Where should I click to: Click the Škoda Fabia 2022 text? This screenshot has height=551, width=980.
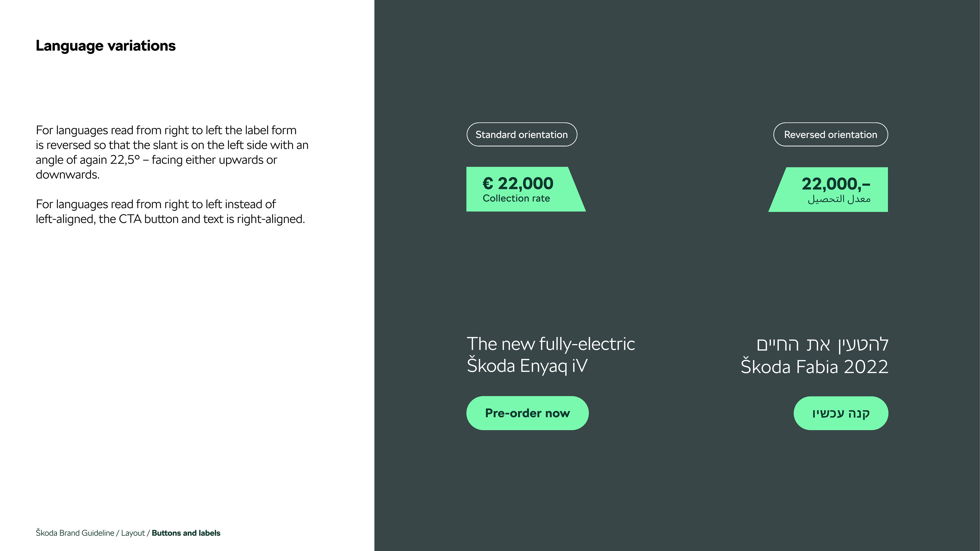815,367
